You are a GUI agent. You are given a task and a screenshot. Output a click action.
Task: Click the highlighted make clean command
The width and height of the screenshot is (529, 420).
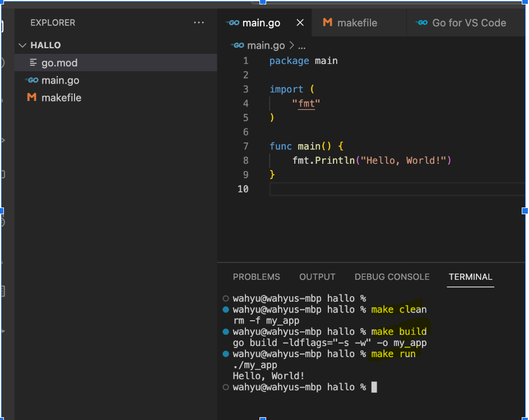(398, 309)
